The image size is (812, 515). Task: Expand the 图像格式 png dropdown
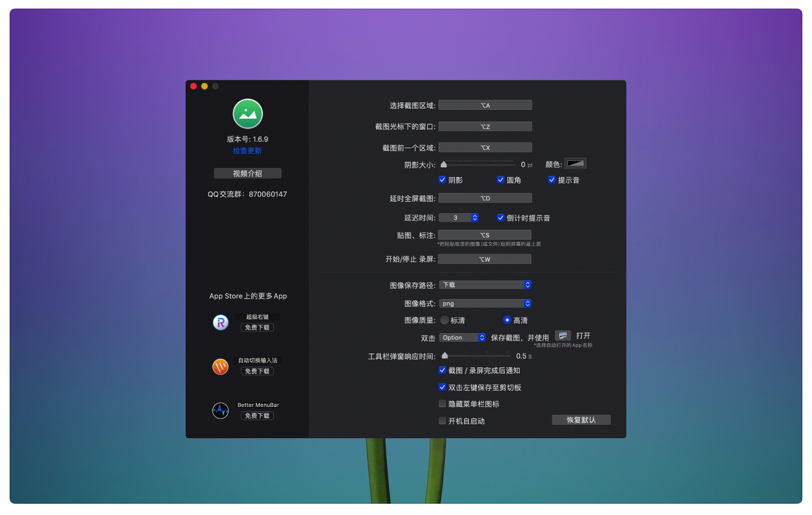tap(484, 304)
